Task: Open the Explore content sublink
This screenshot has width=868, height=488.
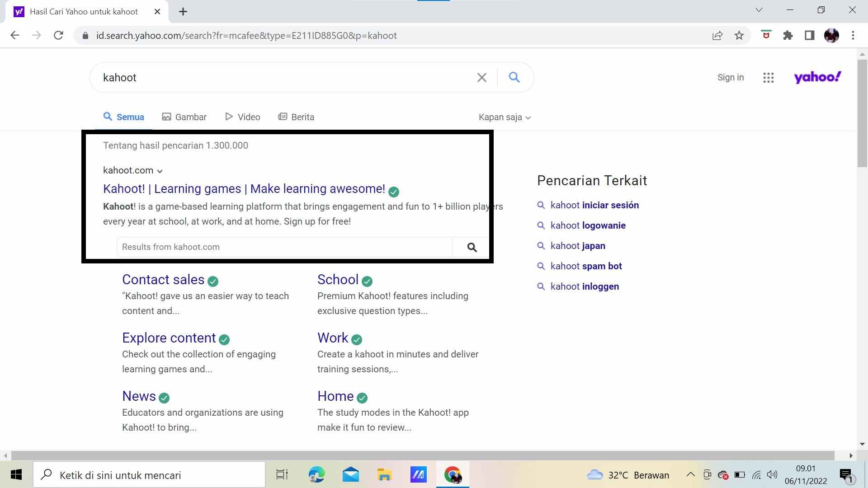Action: [x=169, y=338]
